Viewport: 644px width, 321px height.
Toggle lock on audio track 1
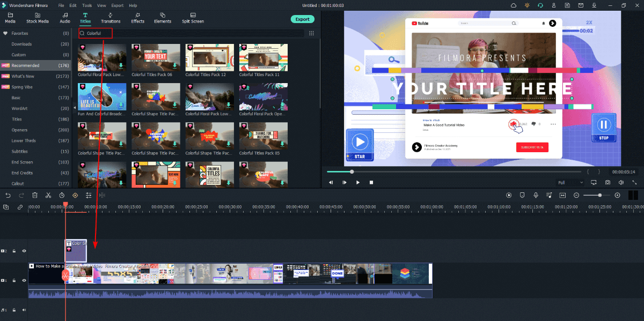(x=14, y=310)
